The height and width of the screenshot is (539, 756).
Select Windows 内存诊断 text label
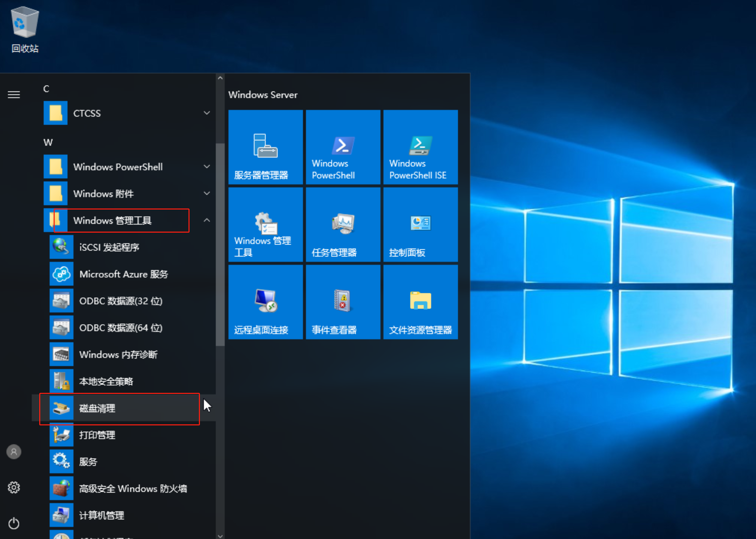[118, 355]
